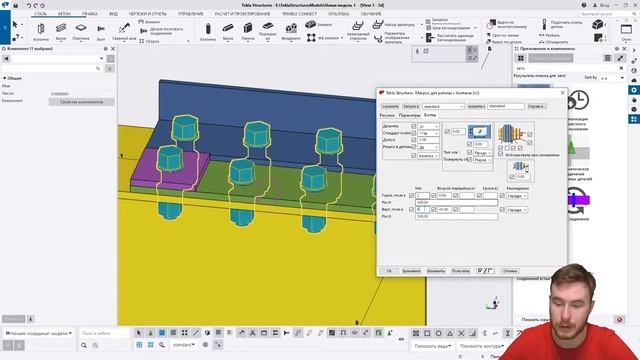Toggle the hole type (Тип отв.) checkbox

coord(469,153)
